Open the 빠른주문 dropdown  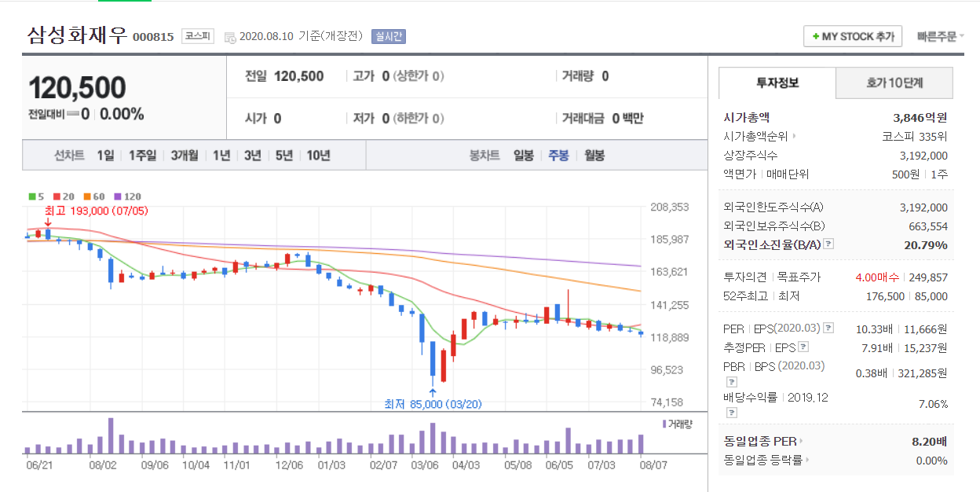[x=941, y=36]
